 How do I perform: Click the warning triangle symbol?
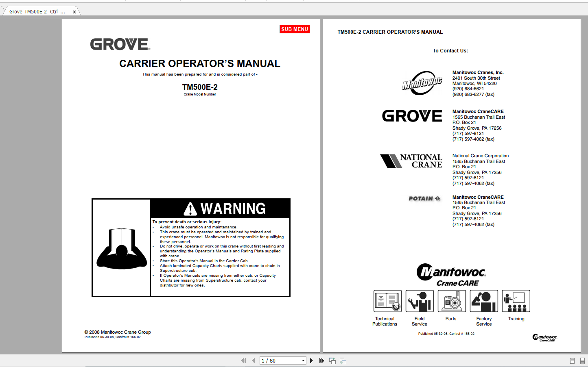pyautogui.click(x=190, y=209)
